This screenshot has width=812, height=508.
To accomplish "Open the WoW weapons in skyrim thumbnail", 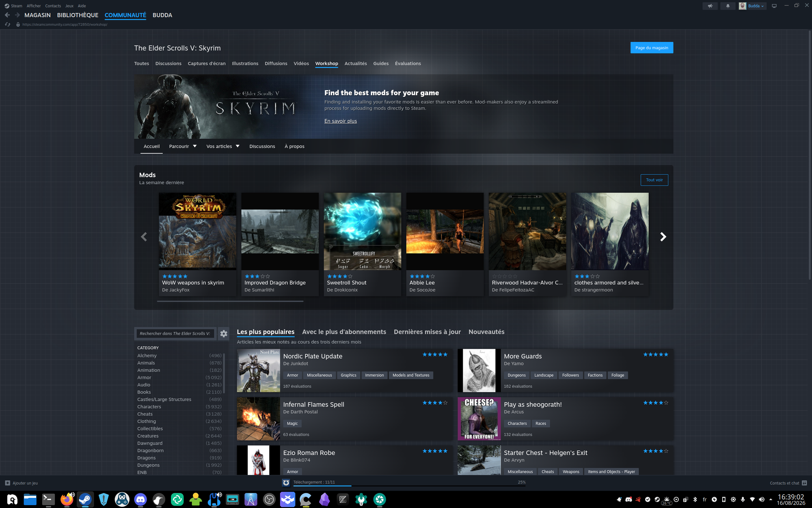I will click(x=197, y=231).
